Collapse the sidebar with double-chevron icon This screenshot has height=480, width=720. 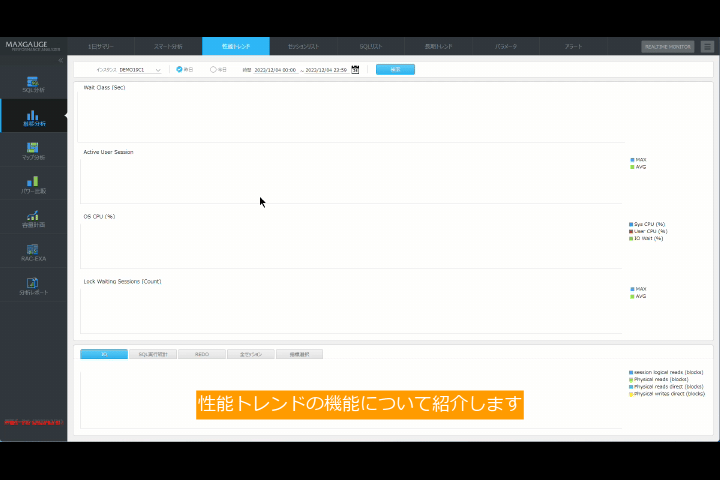click(x=61, y=60)
